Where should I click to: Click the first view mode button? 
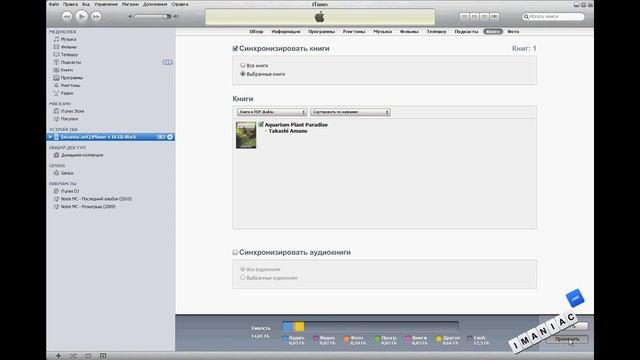[464, 16]
